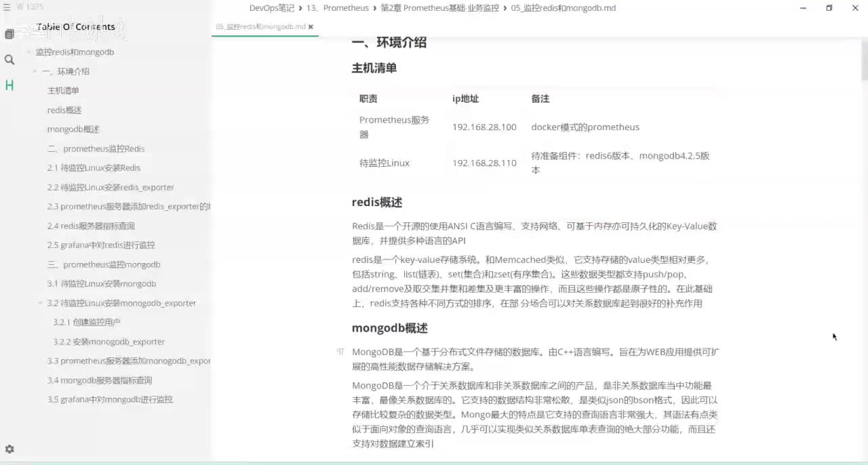Image resolution: width=868 pixels, height=465 pixels.
Task: Close the 05_监控redis和mongodb.md tab
Action: (311, 27)
